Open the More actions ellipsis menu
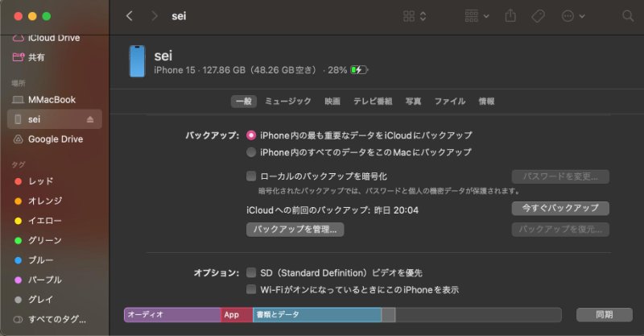644x336 pixels. click(573, 16)
